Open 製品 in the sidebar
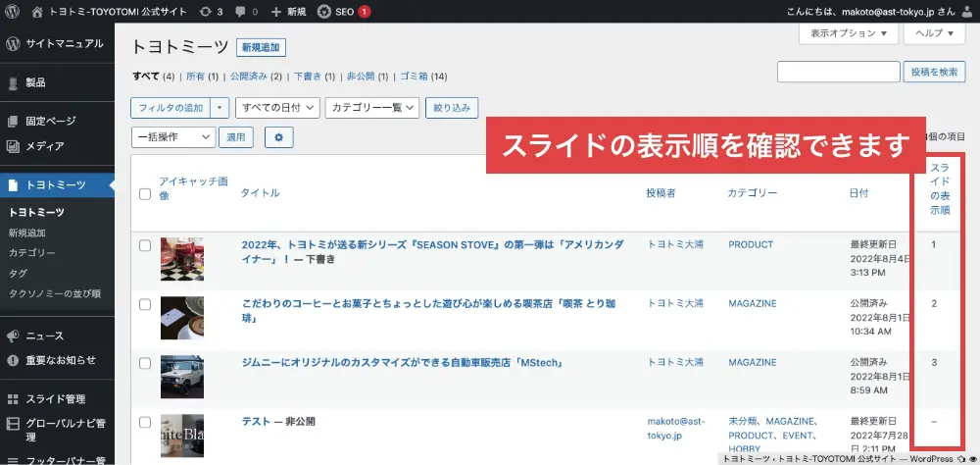The height and width of the screenshot is (465, 980). [57, 82]
